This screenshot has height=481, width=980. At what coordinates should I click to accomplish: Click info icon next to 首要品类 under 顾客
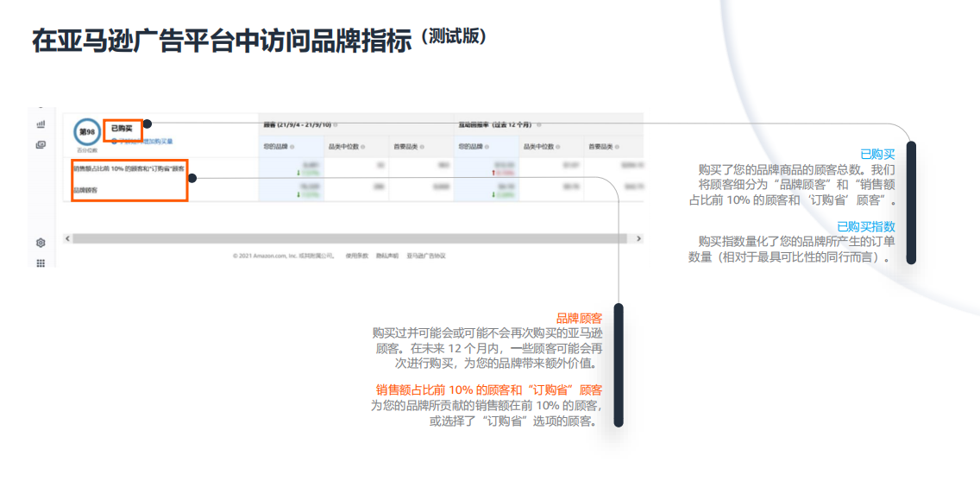pyautogui.click(x=422, y=147)
